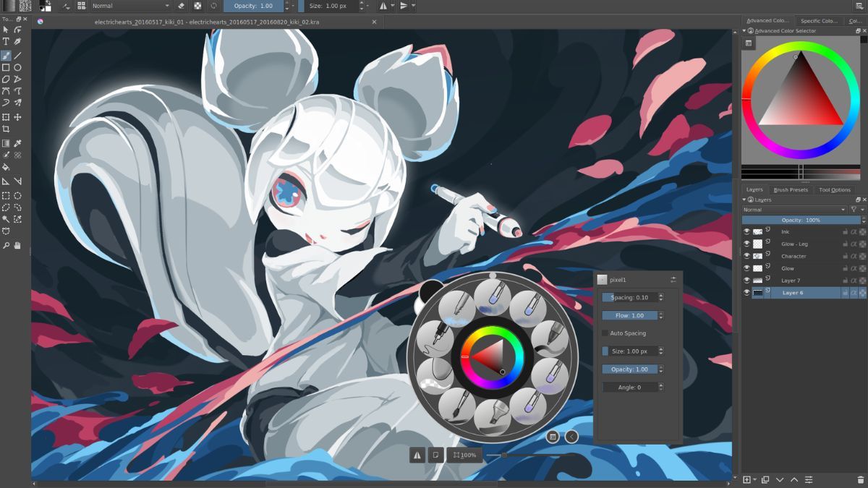The height and width of the screenshot is (488, 868).
Task: Collapse the Layers docker header arrow
Action: pyautogui.click(x=745, y=200)
